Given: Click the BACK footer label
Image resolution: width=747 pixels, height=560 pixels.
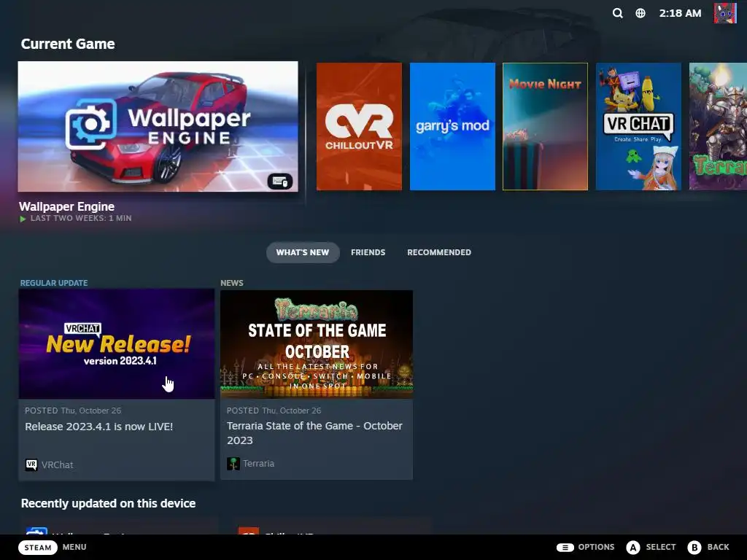Looking at the screenshot, I should pos(718,547).
